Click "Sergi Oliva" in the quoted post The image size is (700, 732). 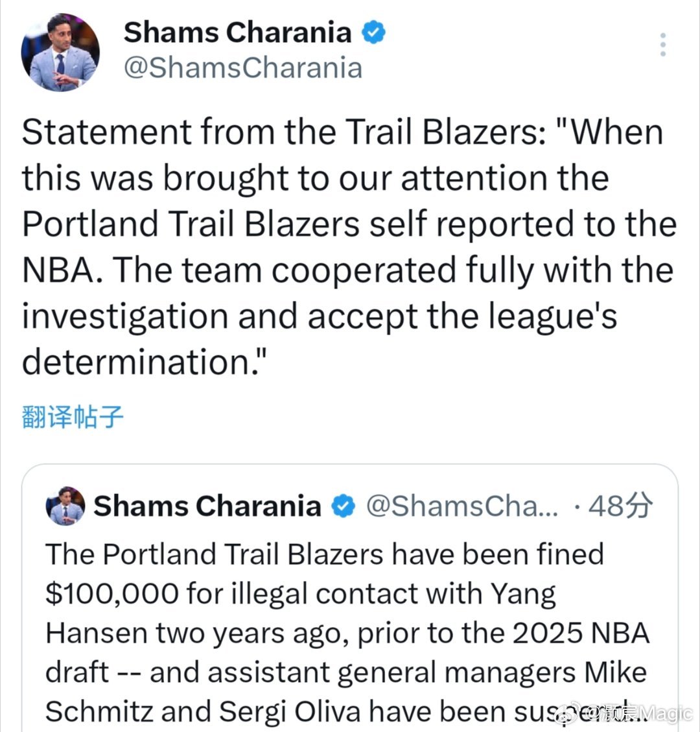290,711
